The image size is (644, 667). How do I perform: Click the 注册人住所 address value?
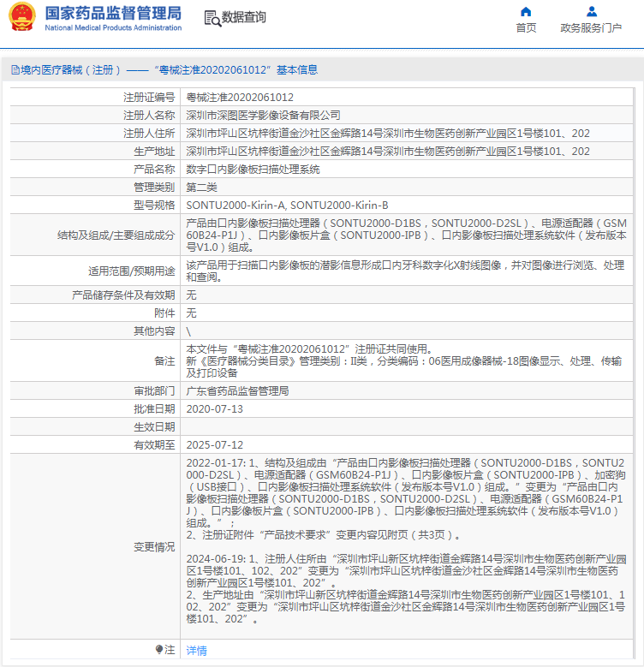pyautogui.click(x=388, y=134)
